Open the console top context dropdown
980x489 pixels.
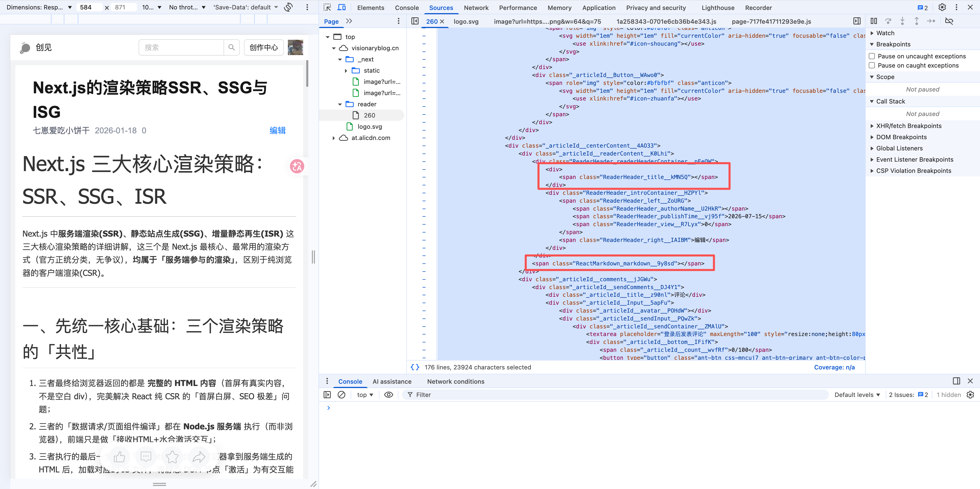365,395
